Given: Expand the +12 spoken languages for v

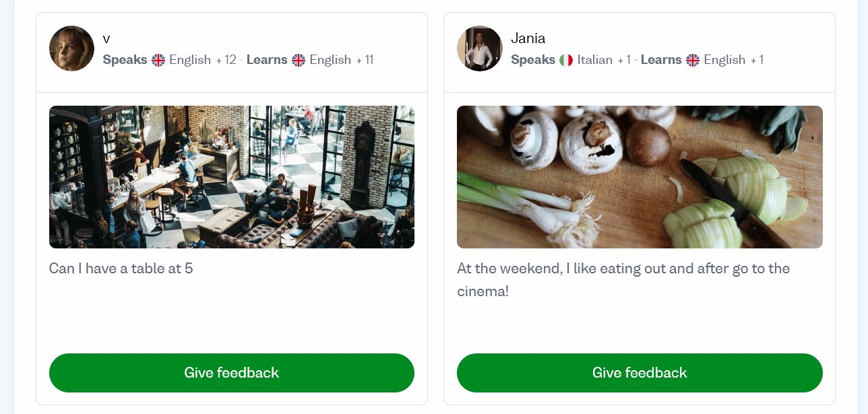Looking at the screenshot, I should pos(226,60).
